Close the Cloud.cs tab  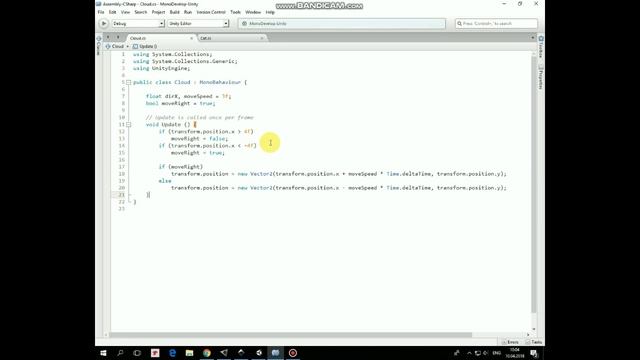click(x=191, y=38)
